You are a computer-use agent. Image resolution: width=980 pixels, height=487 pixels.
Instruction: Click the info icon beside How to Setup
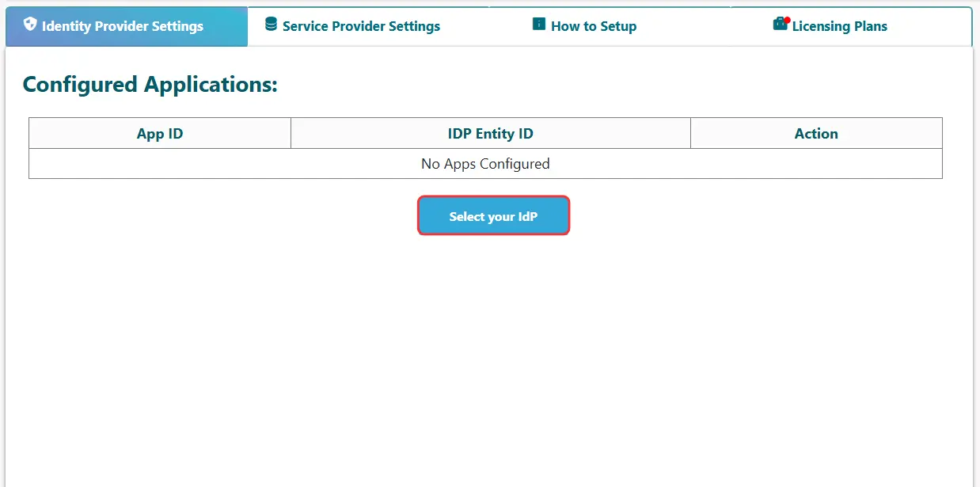[x=539, y=25]
